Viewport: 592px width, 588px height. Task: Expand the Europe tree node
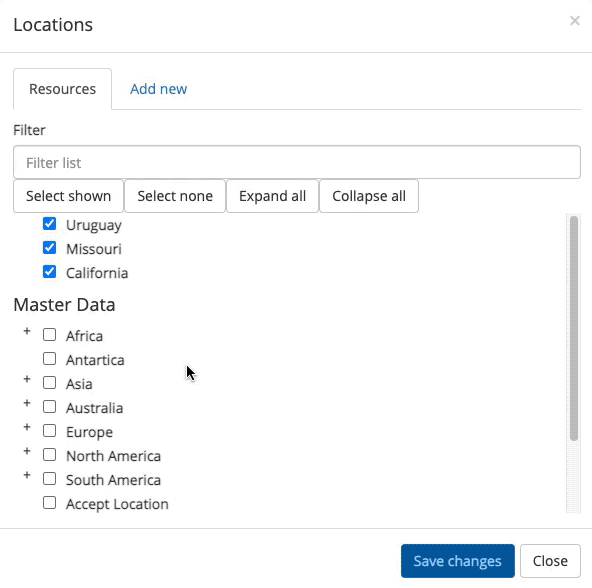click(x=27, y=427)
